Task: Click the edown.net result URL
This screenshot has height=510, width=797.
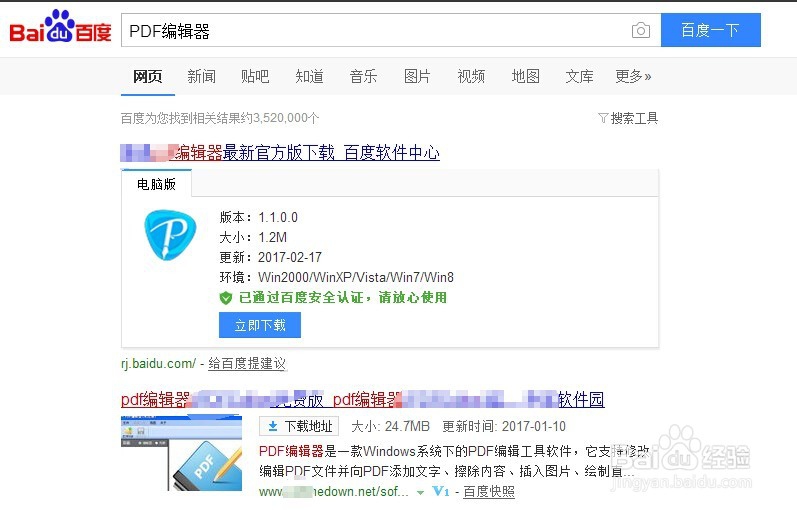Action: (333, 492)
